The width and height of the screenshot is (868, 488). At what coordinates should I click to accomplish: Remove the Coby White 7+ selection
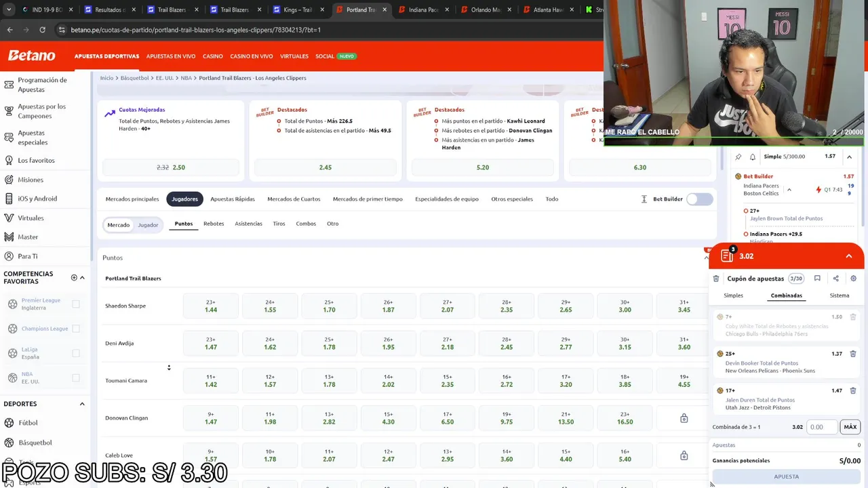tap(853, 317)
